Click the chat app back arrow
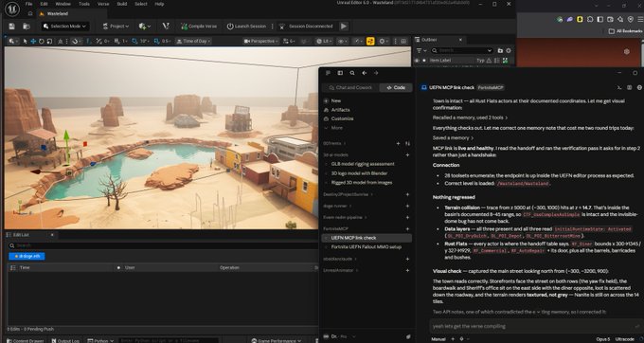This screenshot has width=644, height=343. pyautogui.click(x=364, y=73)
